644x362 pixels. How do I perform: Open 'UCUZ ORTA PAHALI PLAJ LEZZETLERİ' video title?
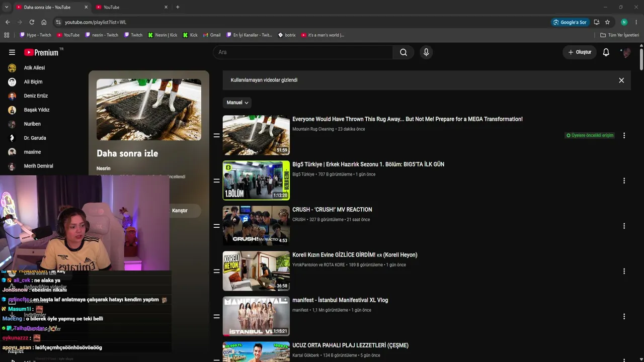350,345
